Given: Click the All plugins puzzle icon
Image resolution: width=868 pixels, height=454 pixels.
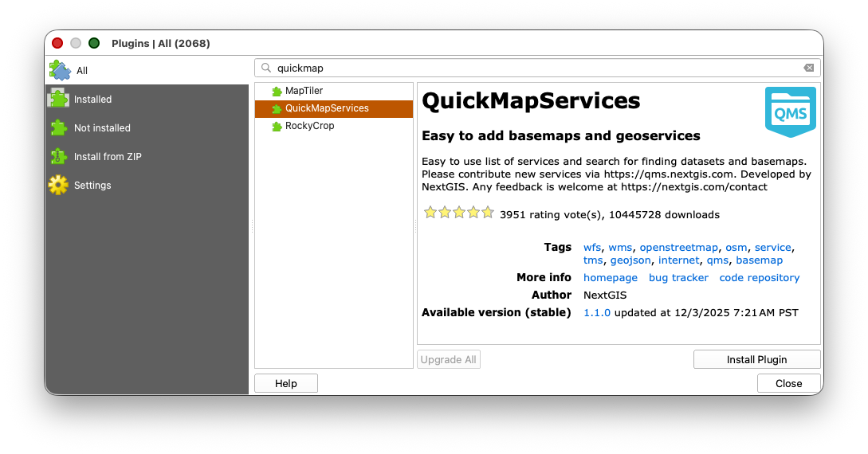Looking at the screenshot, I should tap(59, 71).
